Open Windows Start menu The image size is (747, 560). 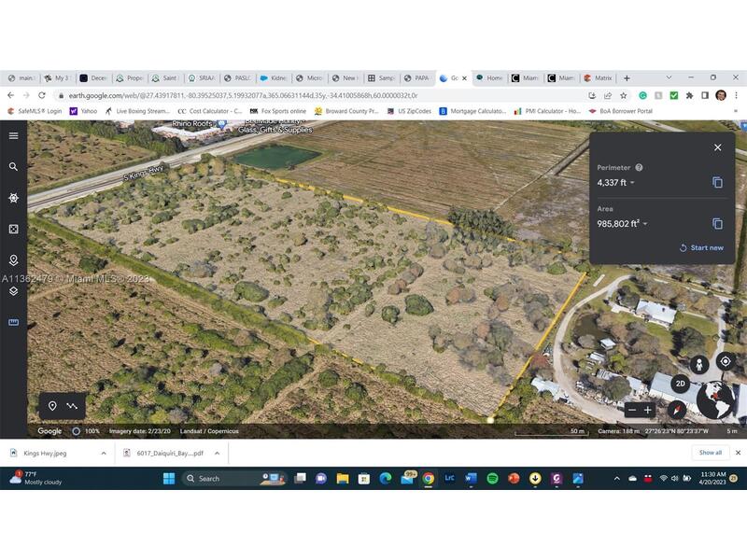(169, 478)
